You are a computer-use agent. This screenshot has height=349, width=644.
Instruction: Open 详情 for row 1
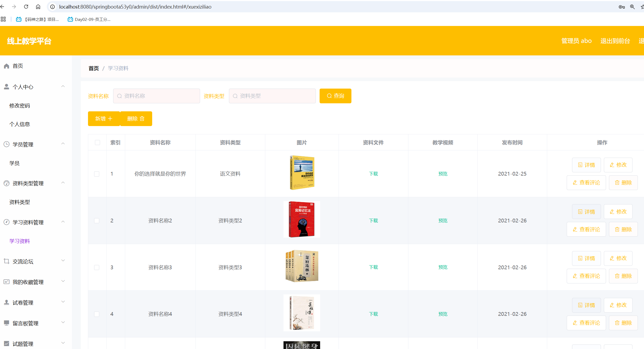(x=586, y=165)
